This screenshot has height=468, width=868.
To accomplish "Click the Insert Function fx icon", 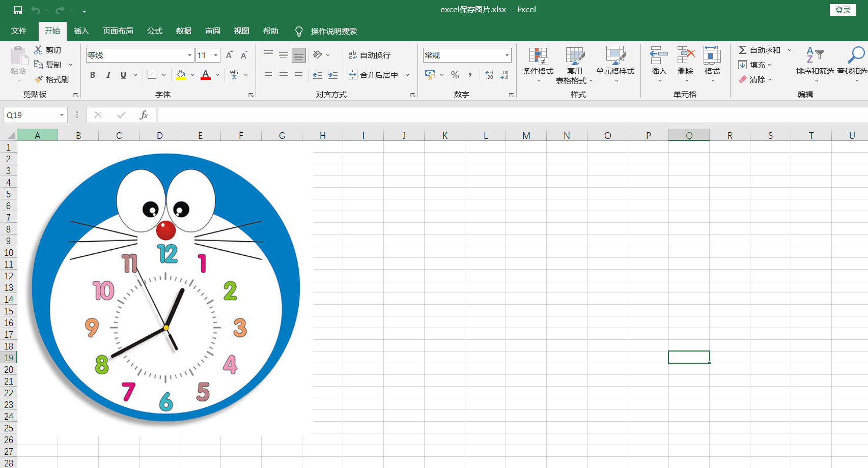I will pyautogui.click(x=144, y=115).
